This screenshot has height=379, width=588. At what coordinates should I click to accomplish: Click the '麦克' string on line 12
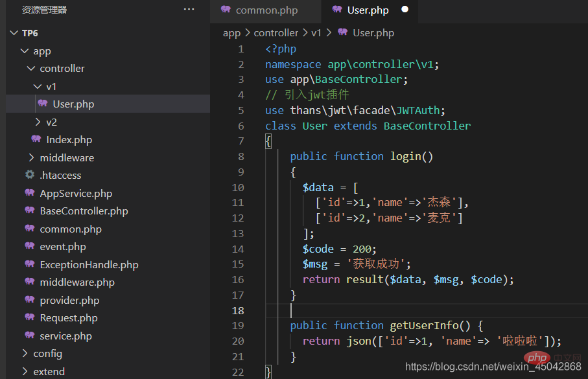439,218
